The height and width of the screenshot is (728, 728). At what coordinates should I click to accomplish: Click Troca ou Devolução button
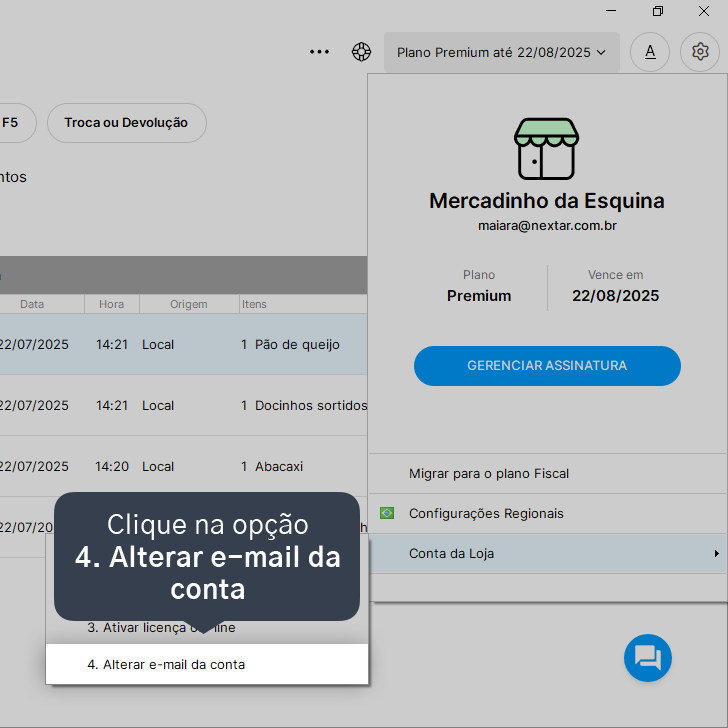coord(126,123)
